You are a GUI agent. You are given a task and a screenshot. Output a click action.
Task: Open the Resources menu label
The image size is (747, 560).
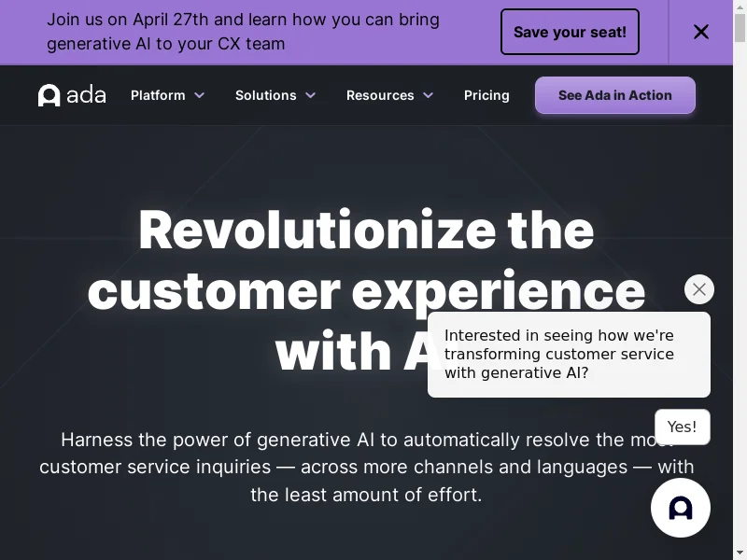(380, 95)
